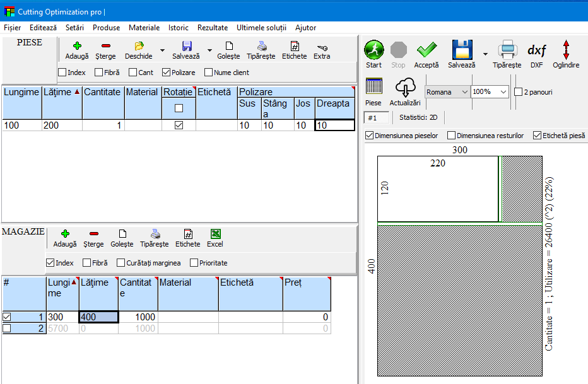
Task: Click the Acceptă green checkmark icon
Action: (426, 50)
